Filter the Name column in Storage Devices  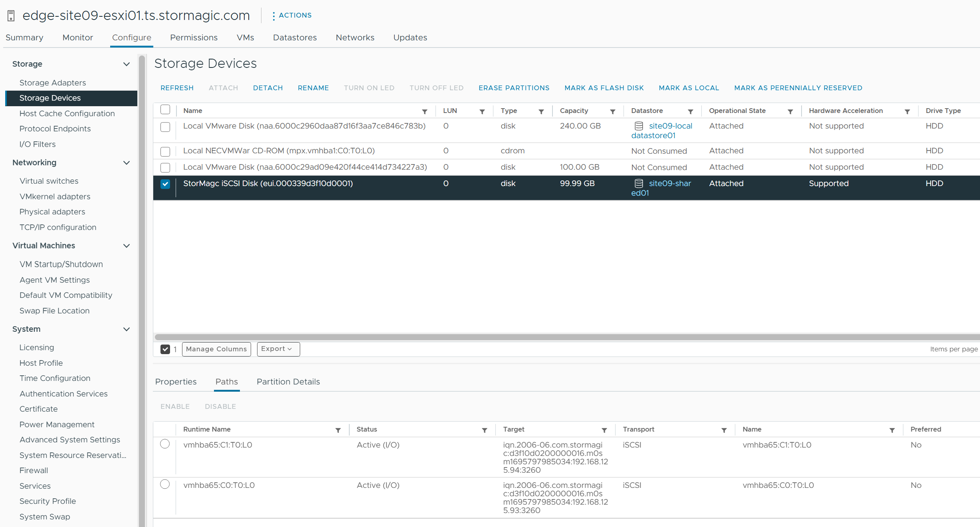click(425, 111)
